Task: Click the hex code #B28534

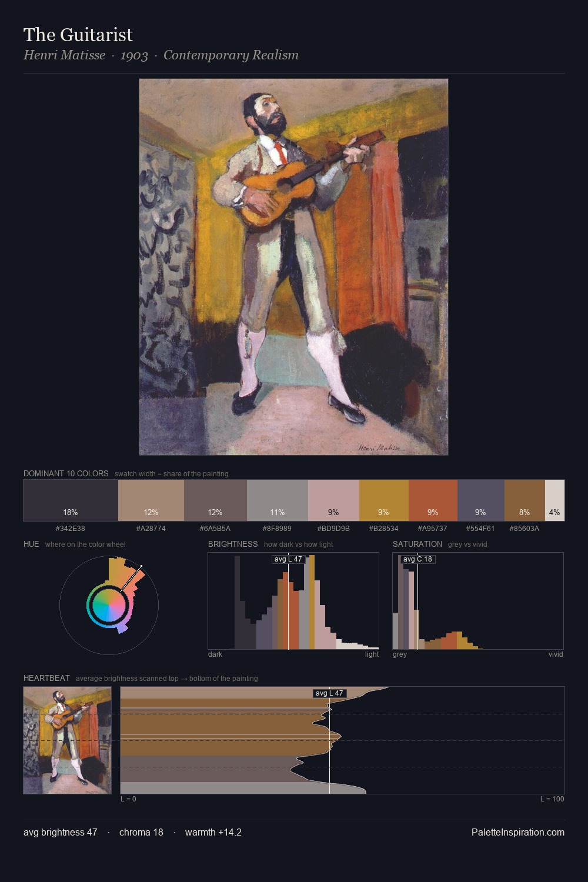Action: tap(384, 529)
